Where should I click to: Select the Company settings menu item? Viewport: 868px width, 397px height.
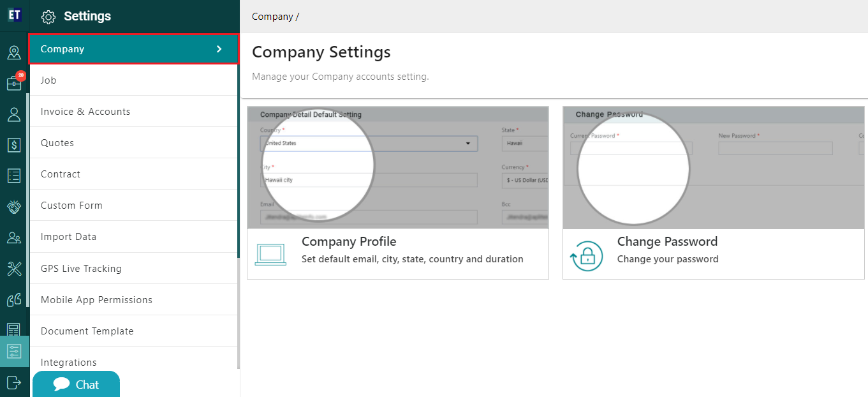click(x=134, y=49)
